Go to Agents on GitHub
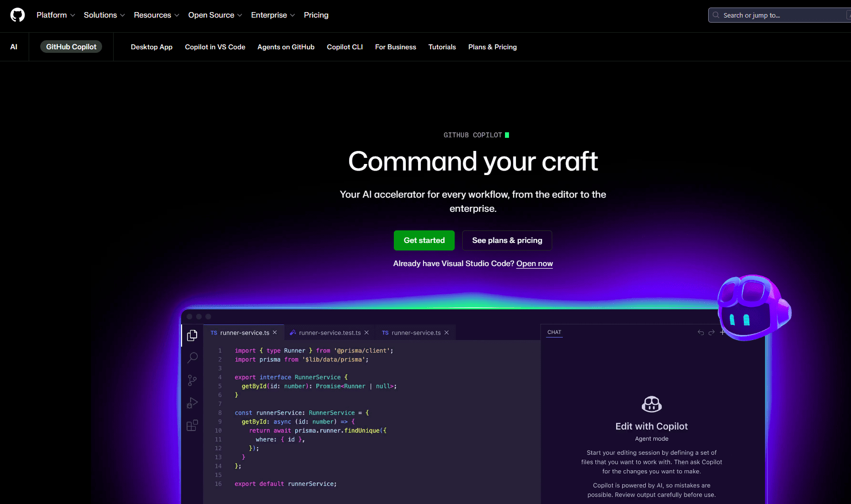Image resolution: width=851 pixels, height=504 pixels. 286,47
